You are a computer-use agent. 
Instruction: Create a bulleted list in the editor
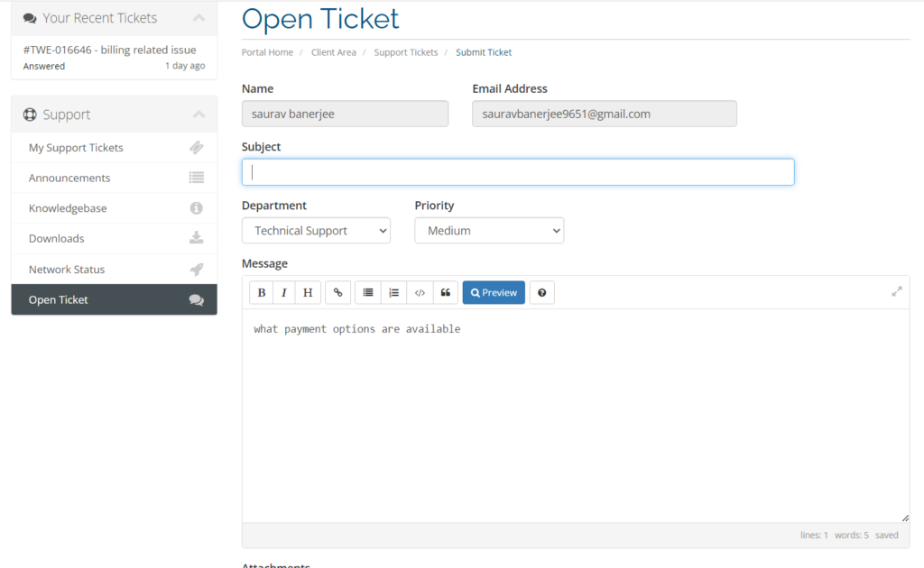[x=367, y=292]
